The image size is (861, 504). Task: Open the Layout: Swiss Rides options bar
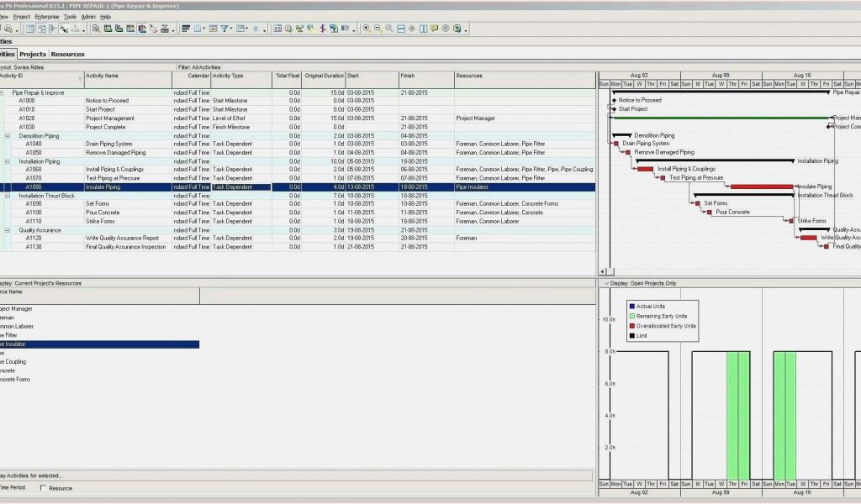coord(22,67)
